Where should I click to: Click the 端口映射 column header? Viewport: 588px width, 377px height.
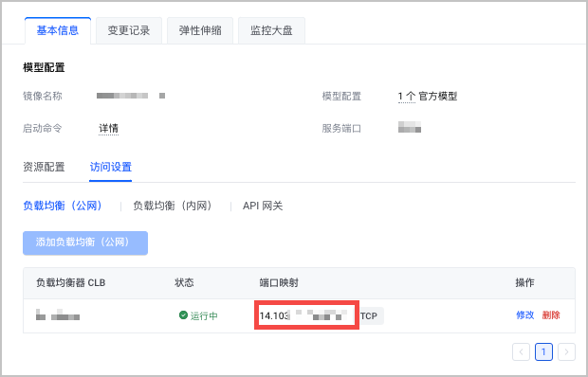279,282
